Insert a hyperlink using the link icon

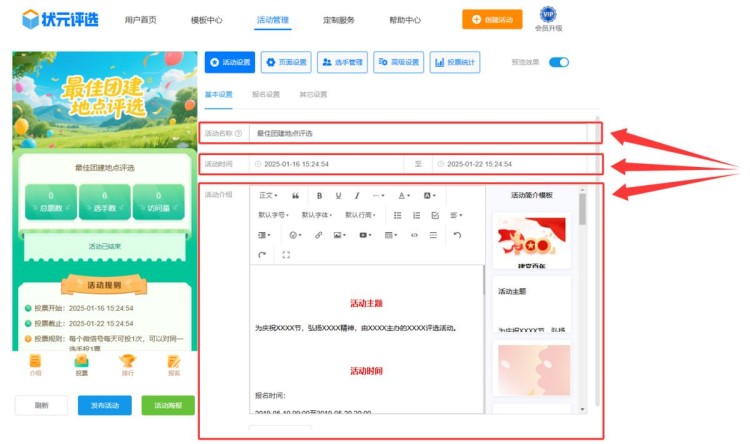pyautogui.click(x=318, y=235)
